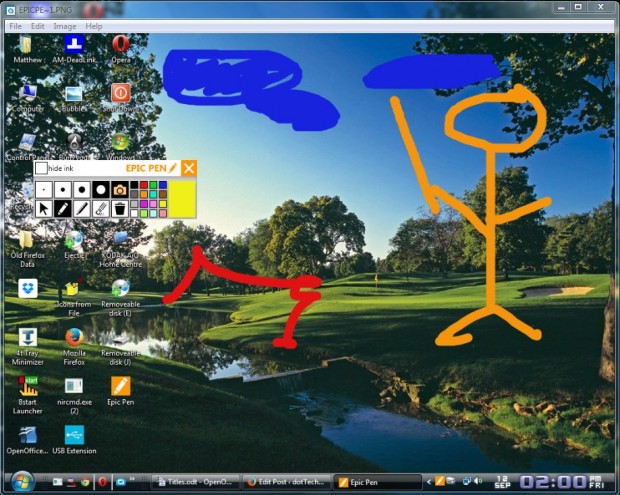Select the Pencil tool in Epic Pen
This screenshot has width=620, height=495.
point(62,209)
